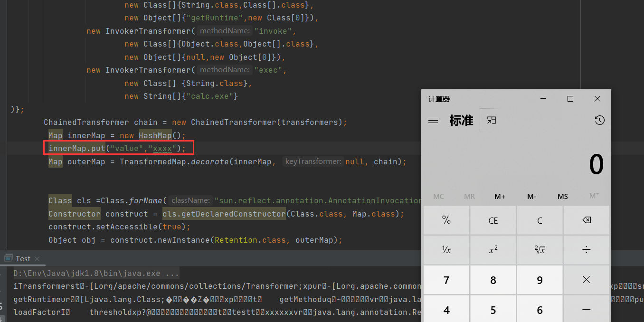Toggle Calculator keep-on-top mode icon
644x322 pixels.
click(x=492, y=120)
